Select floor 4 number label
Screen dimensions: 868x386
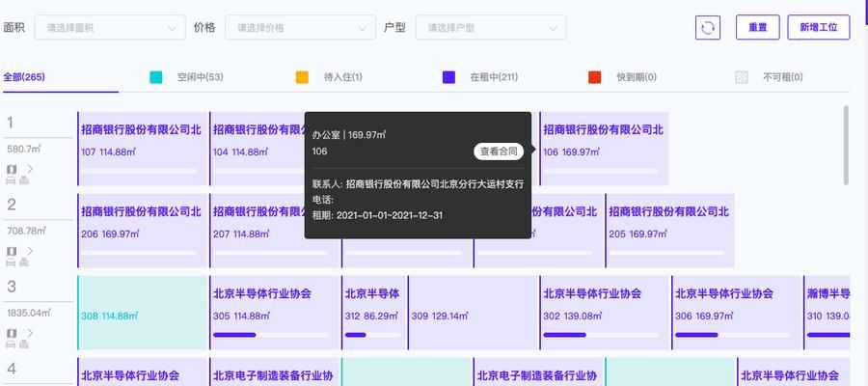click(11, 369)
